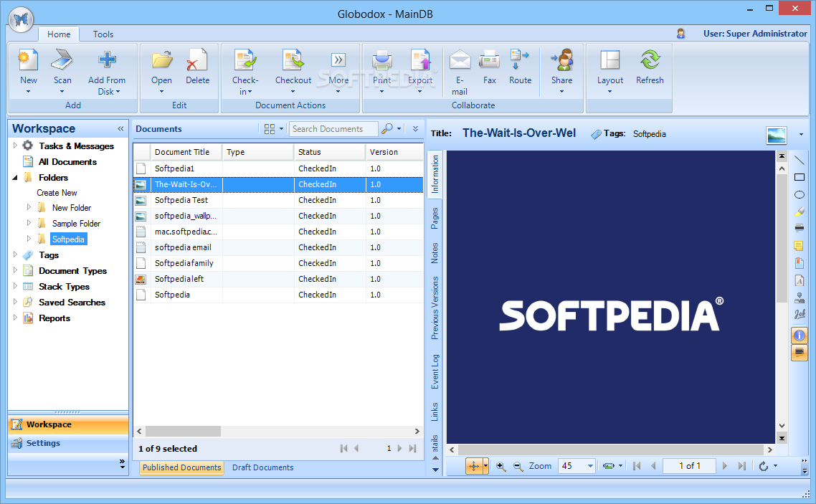Select the softpedia email document row

(278, 247)
